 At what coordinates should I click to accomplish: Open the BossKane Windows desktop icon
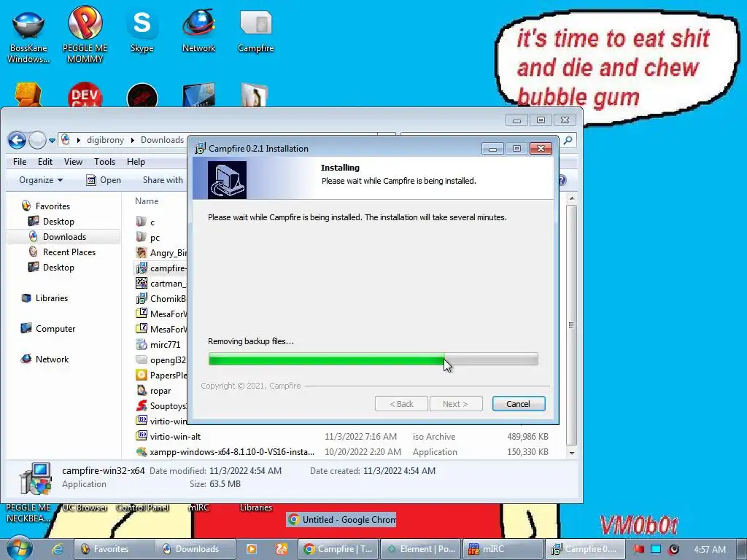[x=28, y=36]
